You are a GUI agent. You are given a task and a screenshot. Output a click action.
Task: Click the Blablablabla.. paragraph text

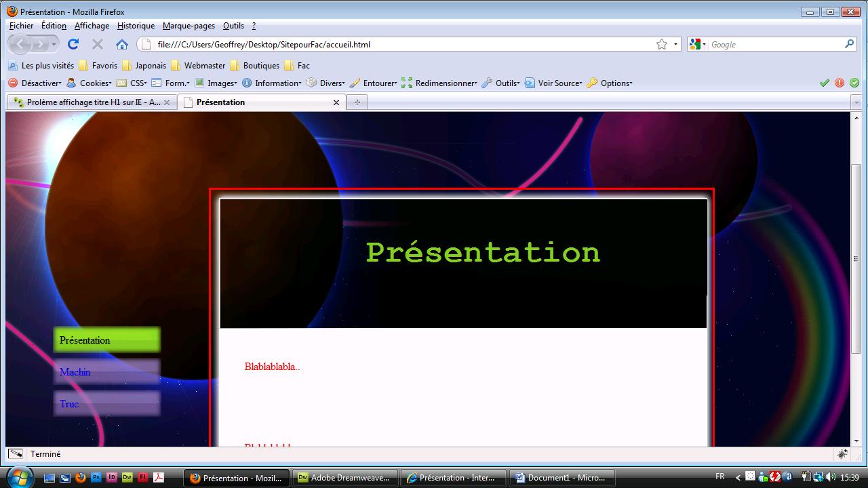coord(272,367)
